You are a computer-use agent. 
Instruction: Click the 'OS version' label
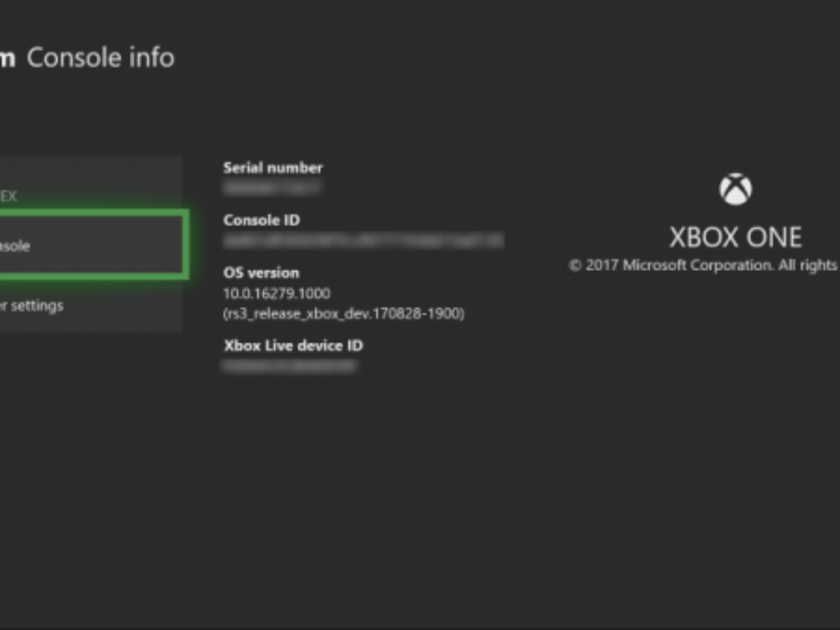point(261,273)
